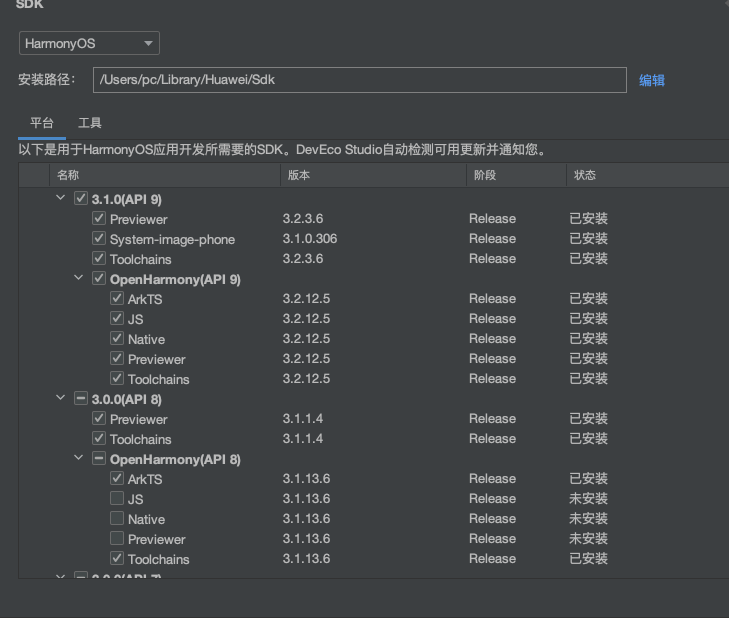
Task: Uncheck Previewer 3.2.3.6 under API 9
Action: point(99,218)
